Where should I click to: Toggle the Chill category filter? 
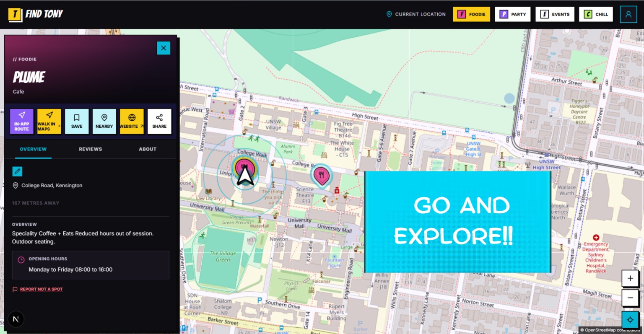[596, 14]
